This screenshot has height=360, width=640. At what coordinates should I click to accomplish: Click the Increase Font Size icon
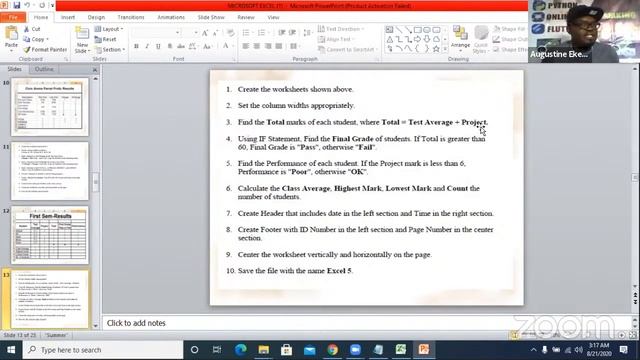tap(205, 33)
